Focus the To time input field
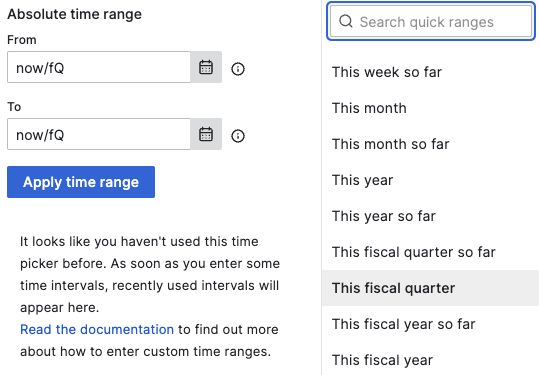Image resolution: width=539 pixels, height=375 pixels. click(99, 134)
